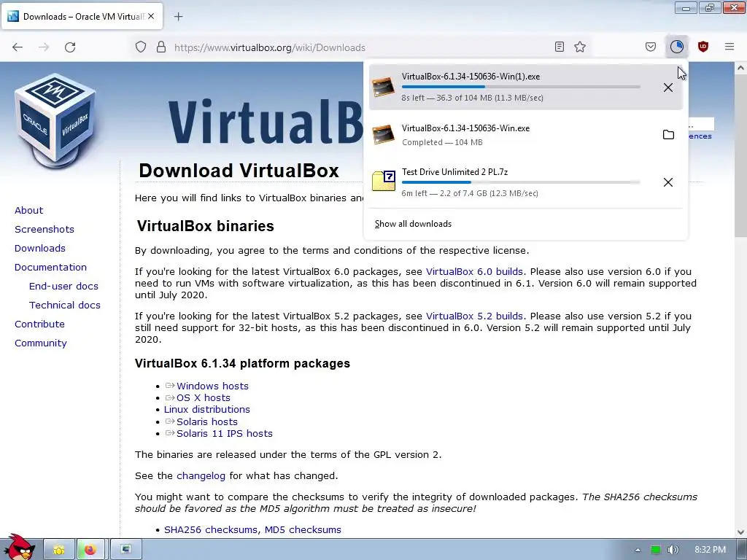This screenshot has height=560, width=747.
Task: Click the padlock site security icon
Action: click(161, 47)
